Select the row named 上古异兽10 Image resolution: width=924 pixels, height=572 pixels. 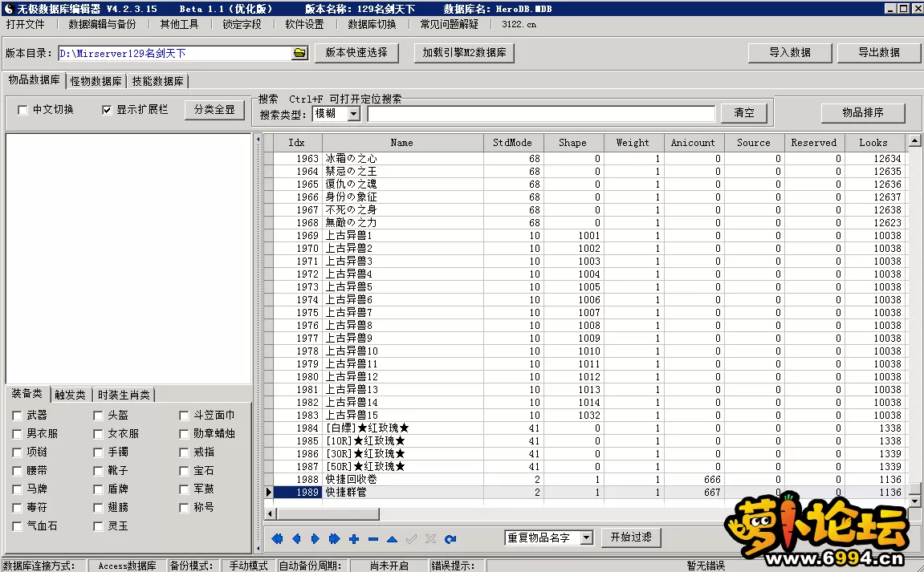coord(584,351)
